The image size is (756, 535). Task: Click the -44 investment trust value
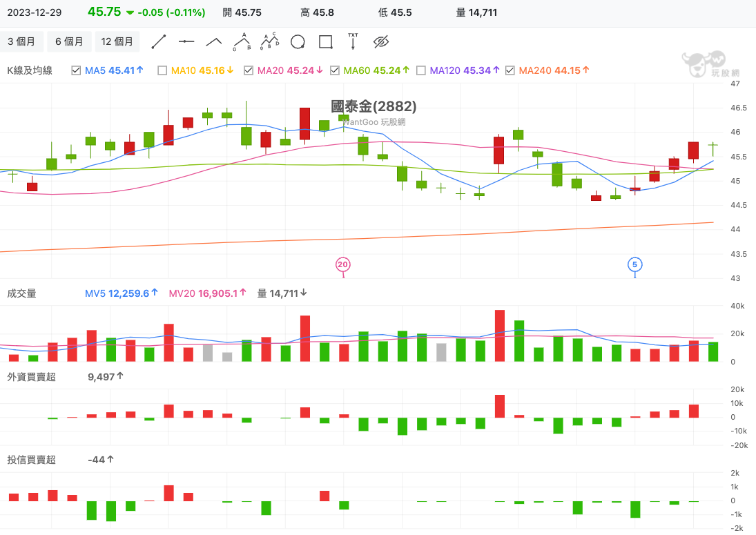click(x=101, y=460)
